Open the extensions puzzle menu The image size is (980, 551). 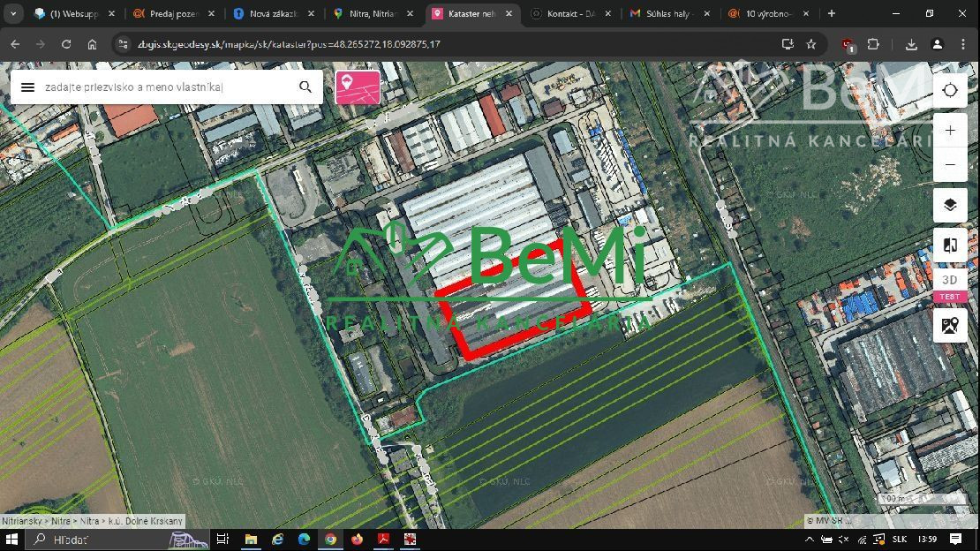click(x=873, y=44)
